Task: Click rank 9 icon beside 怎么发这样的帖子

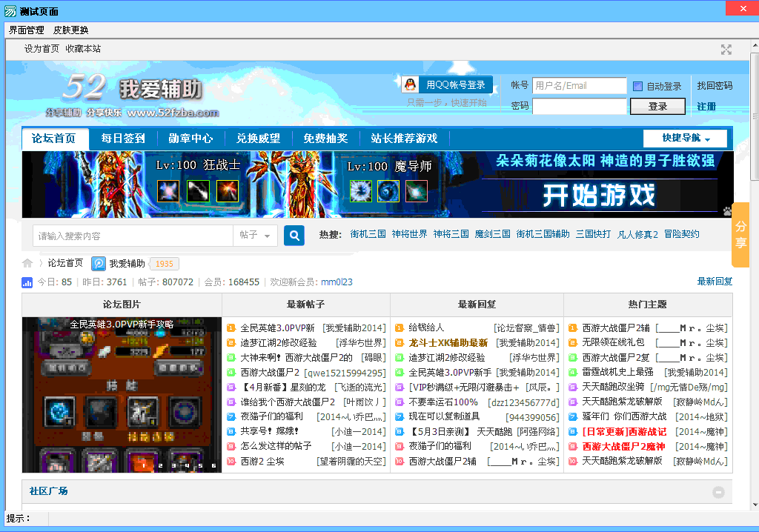Action: pyautogui.click(x=231, y=446)
